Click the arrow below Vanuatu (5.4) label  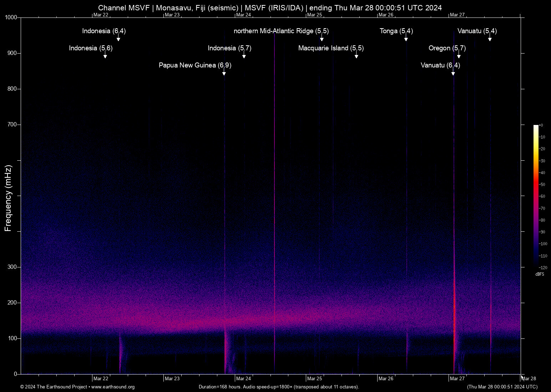coord(490,38)
